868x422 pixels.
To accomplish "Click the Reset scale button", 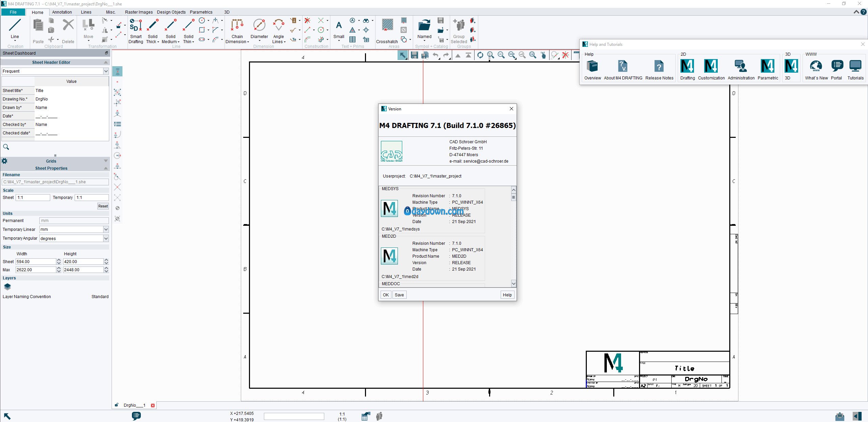I will click(x=103, y=206).
